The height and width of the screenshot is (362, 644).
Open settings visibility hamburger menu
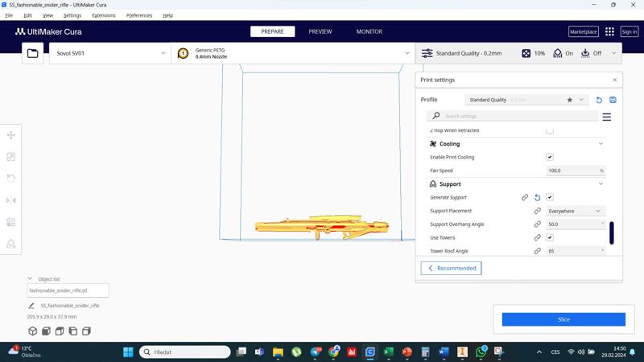pyautogui.click(x=607, y=117)
